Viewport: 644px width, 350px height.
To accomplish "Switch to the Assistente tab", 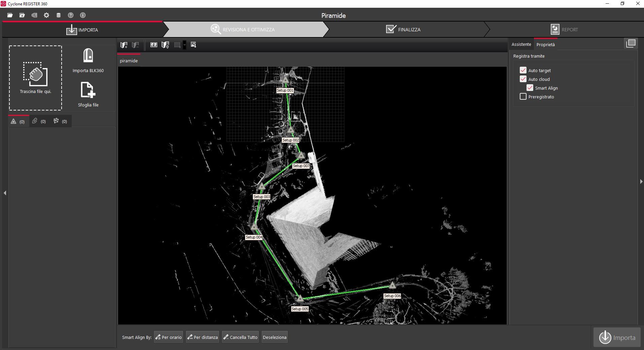I will pos(521,44).
